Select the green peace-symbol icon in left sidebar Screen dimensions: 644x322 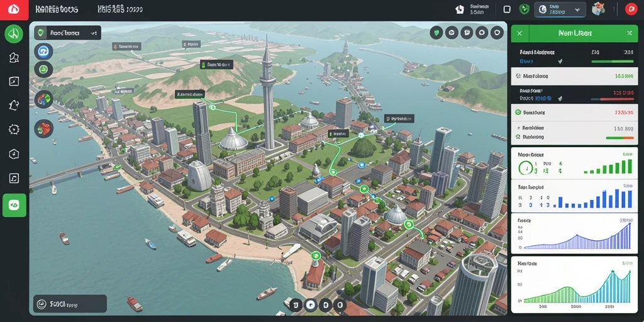click(x=14, y=34)
